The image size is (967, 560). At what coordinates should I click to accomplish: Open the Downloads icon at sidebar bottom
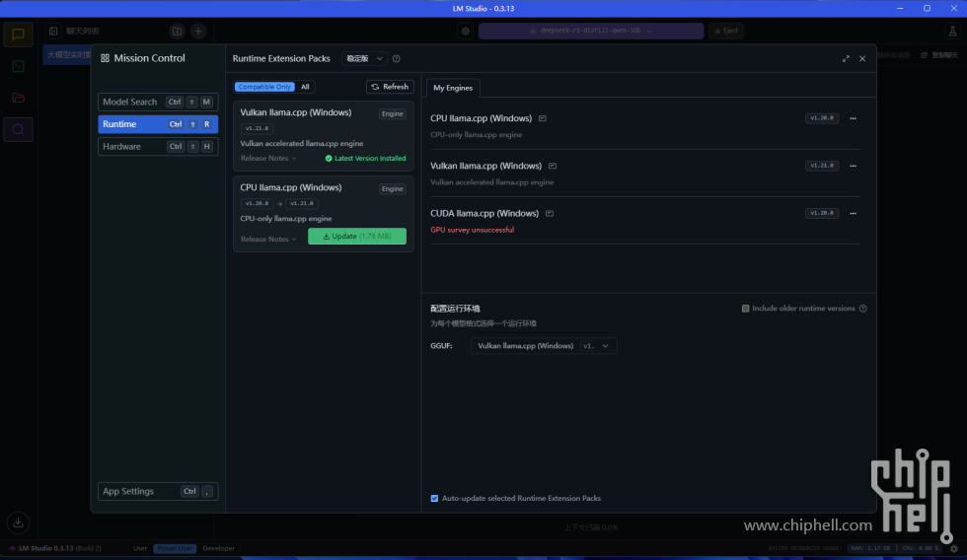pos(18,524)
